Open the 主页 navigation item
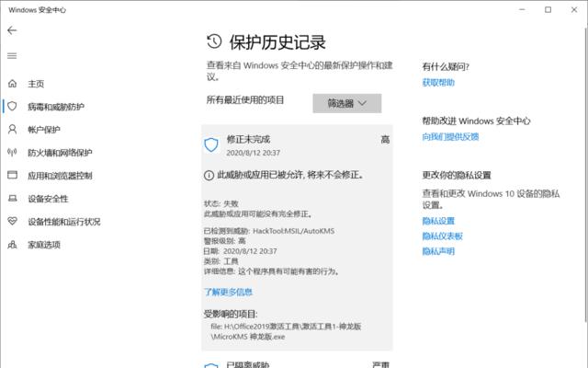 36,84
